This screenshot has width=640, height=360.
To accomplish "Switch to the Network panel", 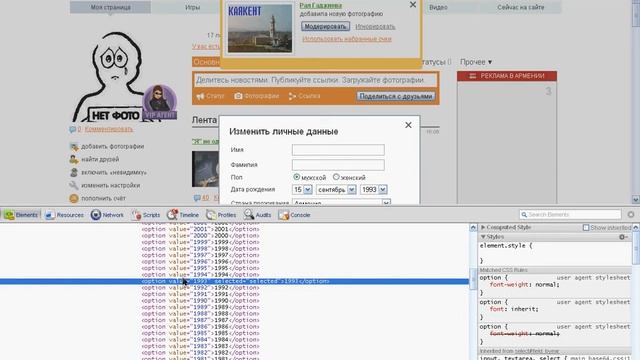I will tap(107, 215).
